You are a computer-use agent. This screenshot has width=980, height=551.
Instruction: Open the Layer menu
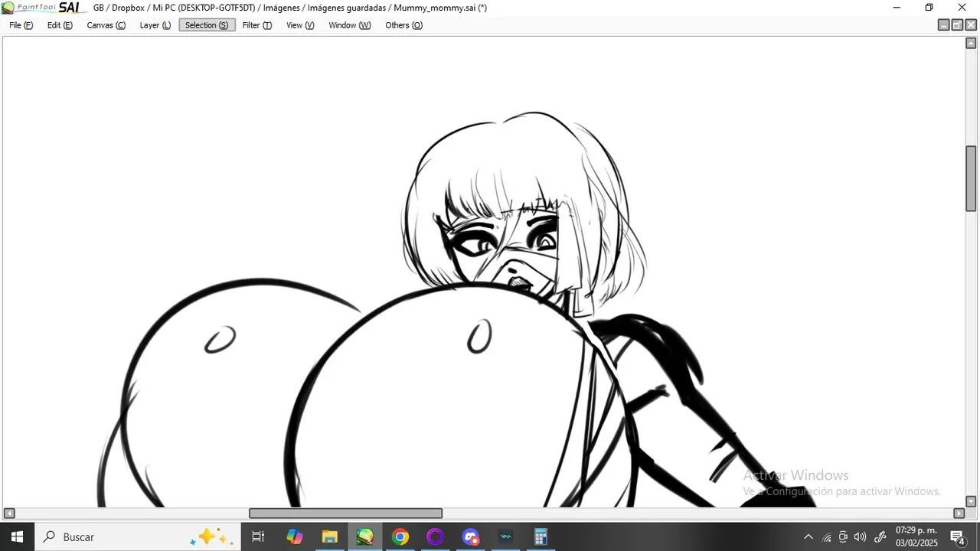[x=155, y=25]
